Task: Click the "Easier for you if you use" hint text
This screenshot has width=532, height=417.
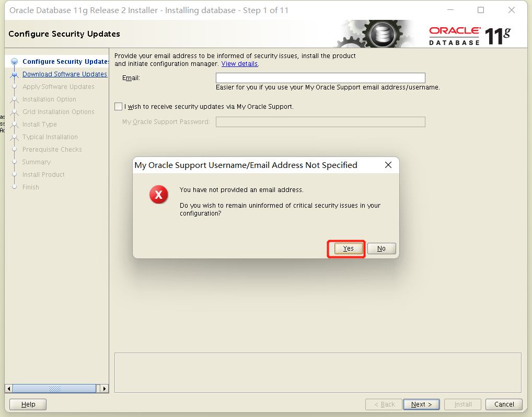Action: pyautogui.click(x=328, y=87)
